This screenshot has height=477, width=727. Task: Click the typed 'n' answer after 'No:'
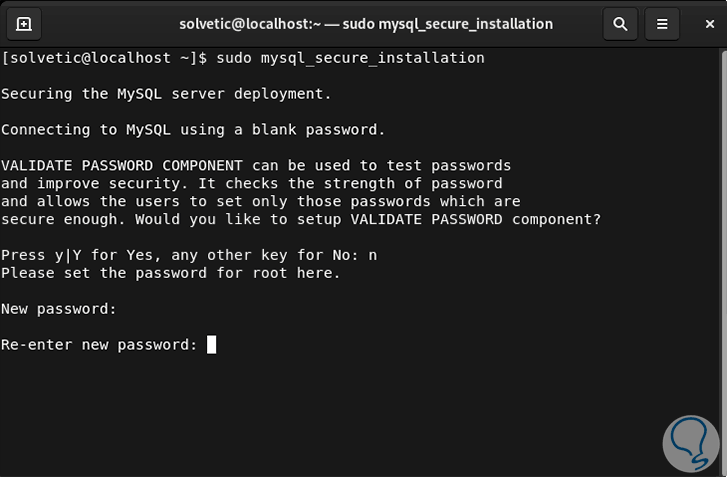click(x=372, y=256)
